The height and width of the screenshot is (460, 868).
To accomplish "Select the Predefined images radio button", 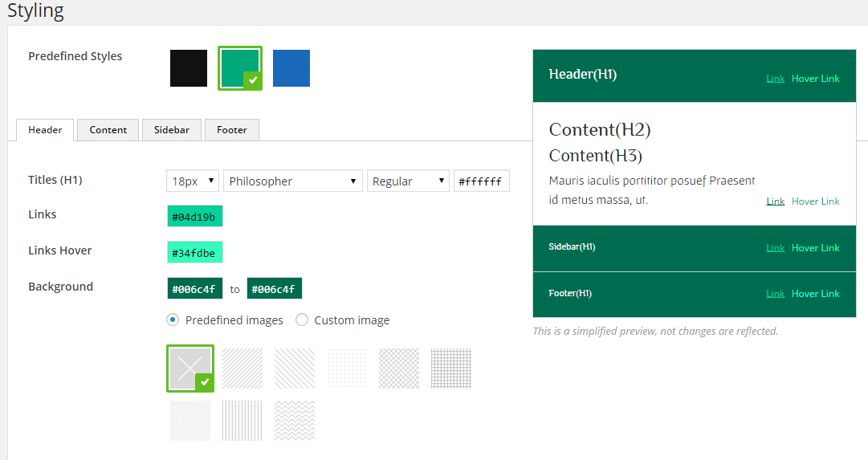I will [173, 320].
